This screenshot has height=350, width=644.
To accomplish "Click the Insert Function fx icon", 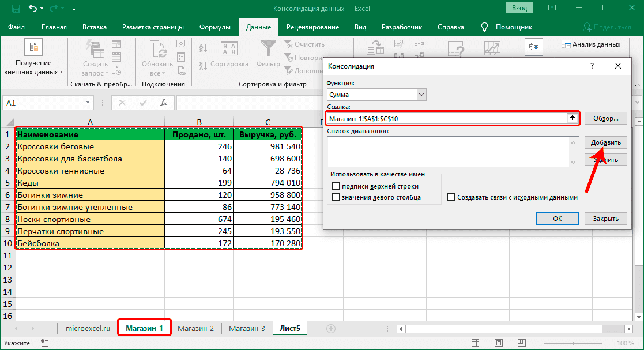I will tap(164, 103).
